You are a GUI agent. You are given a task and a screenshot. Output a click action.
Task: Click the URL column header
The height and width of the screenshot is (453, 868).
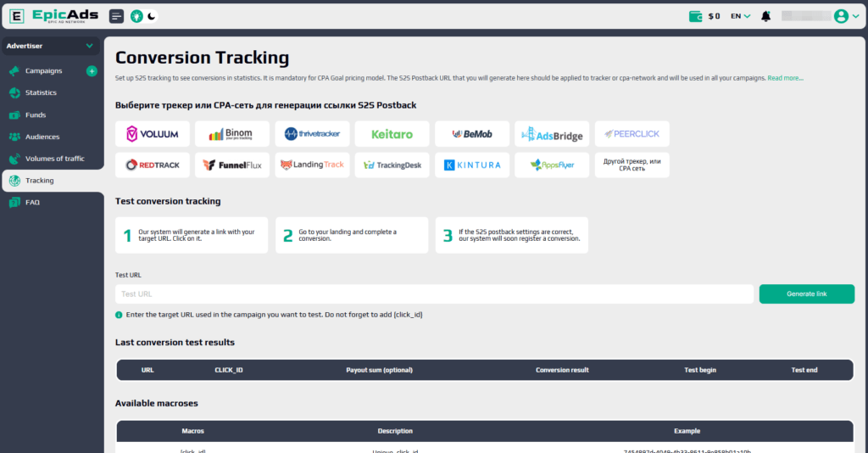(147, 370)
